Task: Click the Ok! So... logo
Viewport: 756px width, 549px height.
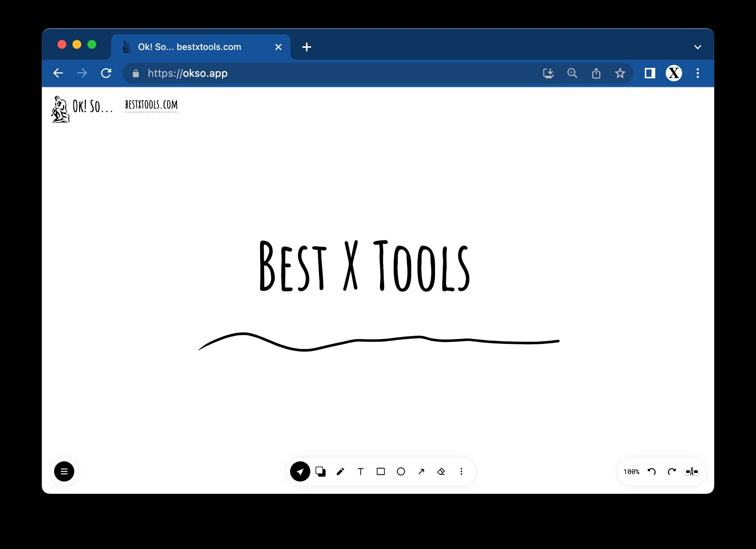Action: tap(82, 108)
